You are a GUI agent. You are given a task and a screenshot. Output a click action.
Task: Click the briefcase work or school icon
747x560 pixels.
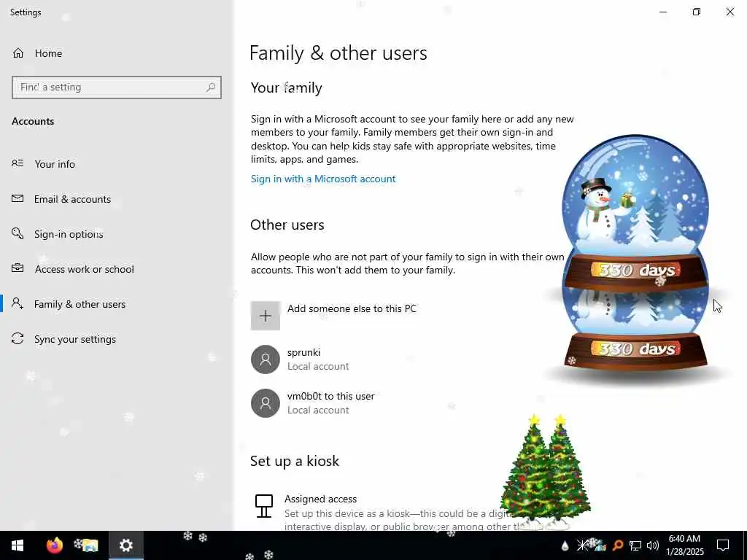pyautogui.click(x=18, y=268)
